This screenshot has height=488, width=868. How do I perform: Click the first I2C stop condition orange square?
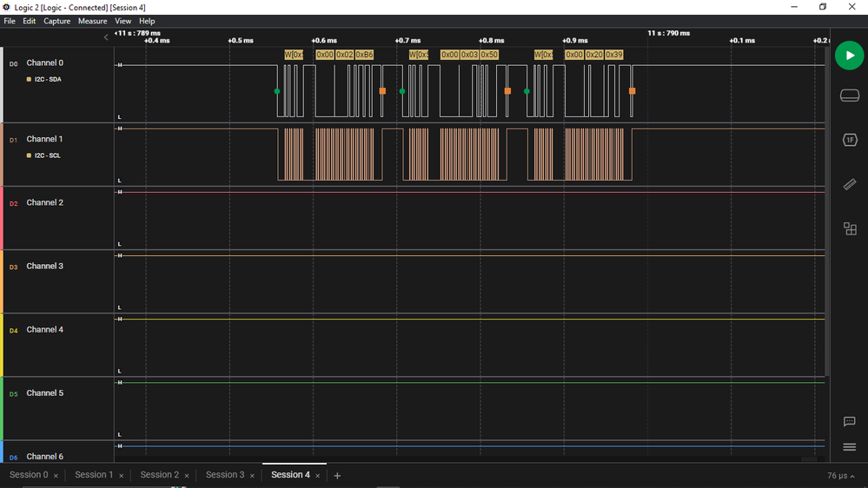(382, 91)
